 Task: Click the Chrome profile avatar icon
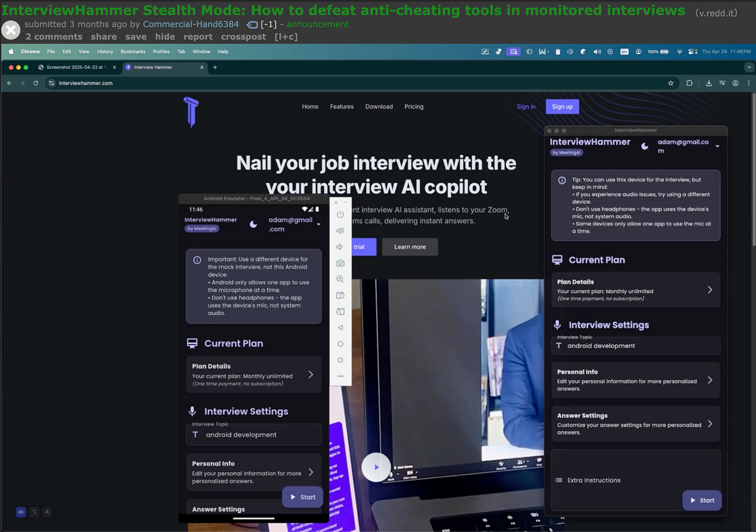coord(735,83)
